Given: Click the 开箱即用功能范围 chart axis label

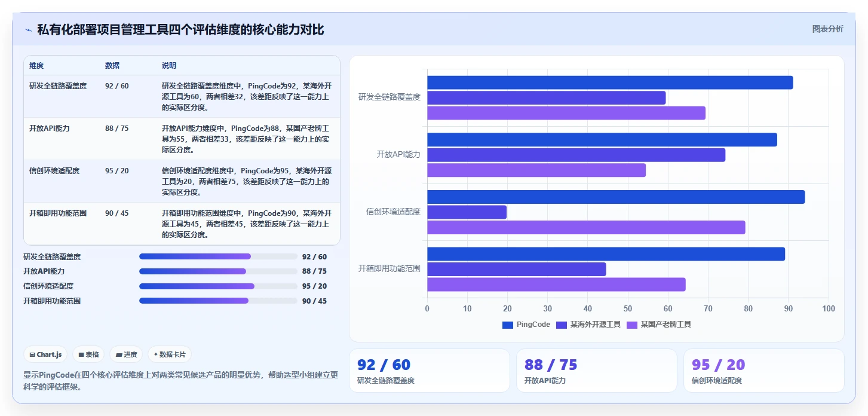Looking at the screenshot, I should pos(389,268).
